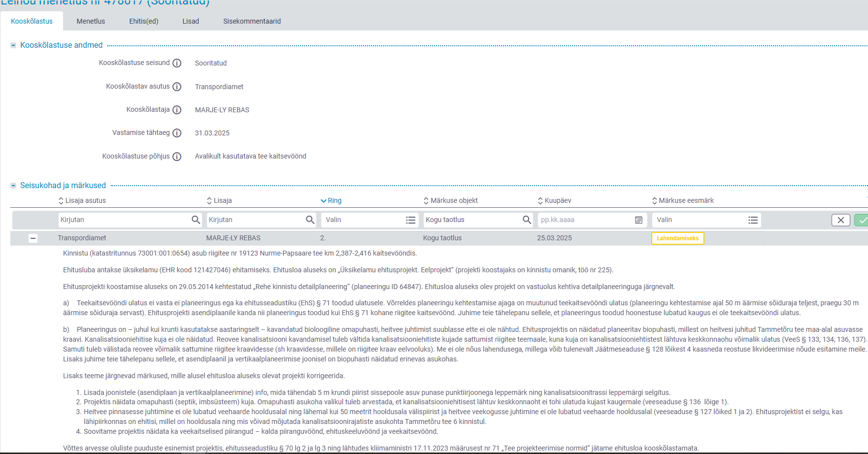Select MARJE-LY REBAS in the table row

click(234, 238)
